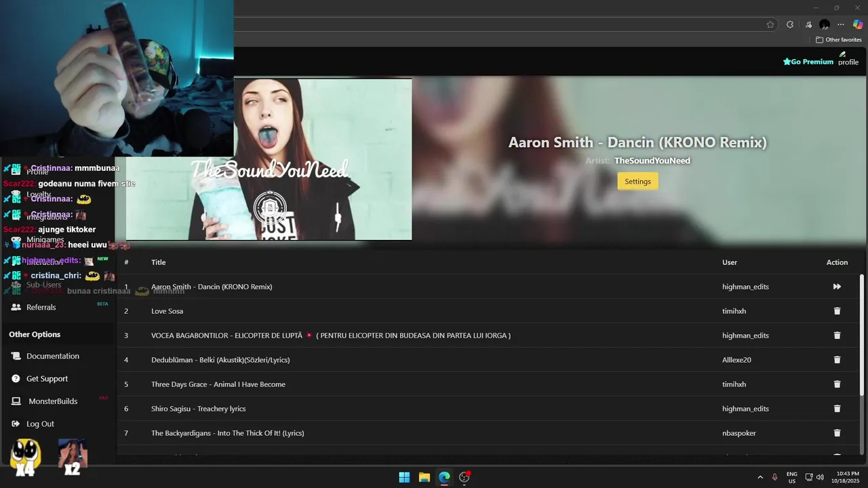Open the ENG US language switcher
This screenshot has height=488, width=868.
point(791,477)
